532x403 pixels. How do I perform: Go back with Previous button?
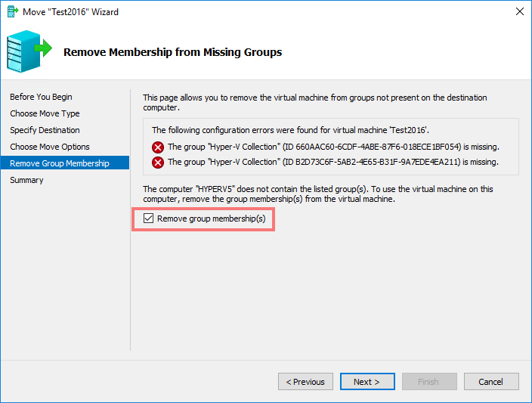click(305, 382)
